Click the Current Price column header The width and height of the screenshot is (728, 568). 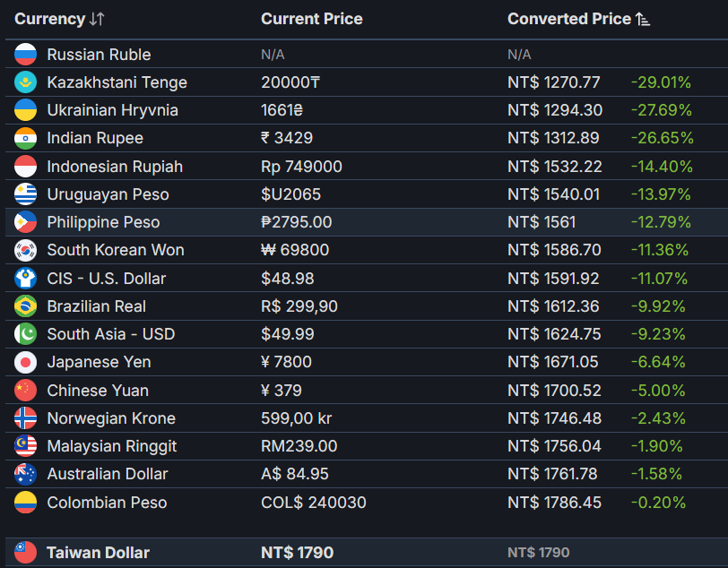[311, 19]
